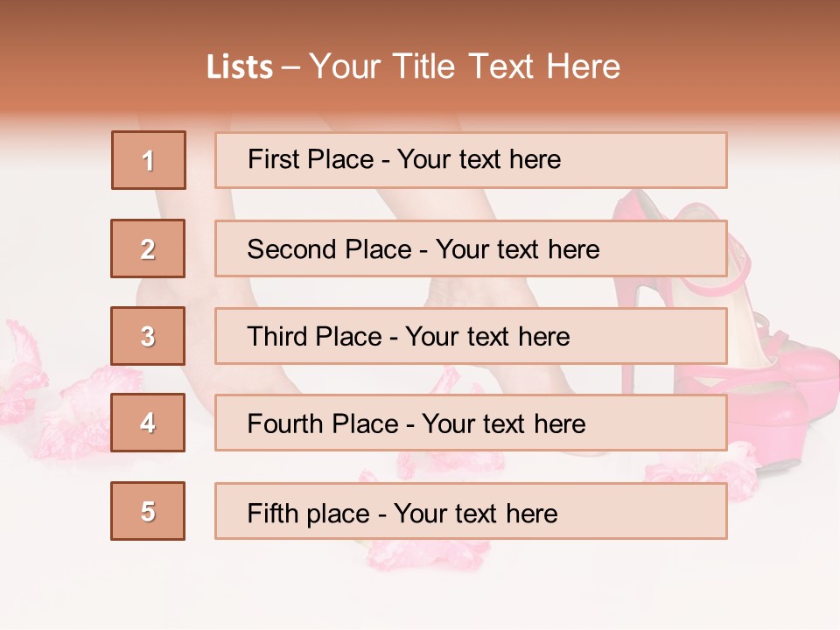The width and height of the screenshot is (840, 630).
Task: Click the words 'Your Title Text Here'
Action: (x=465, y=66)
